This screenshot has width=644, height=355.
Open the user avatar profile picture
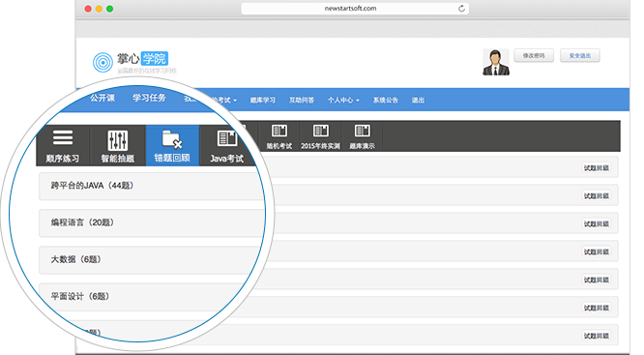pyautogui.click(x=496, y=62)
